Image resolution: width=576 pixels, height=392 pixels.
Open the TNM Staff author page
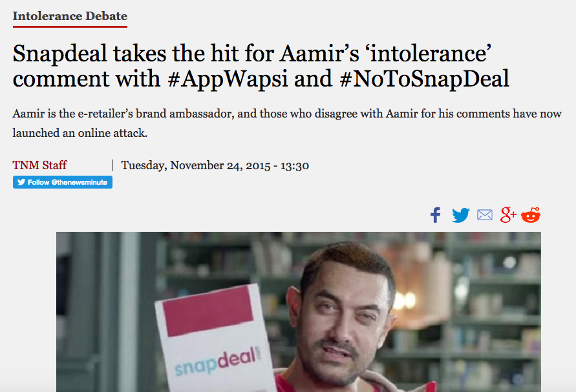(39, 165)
